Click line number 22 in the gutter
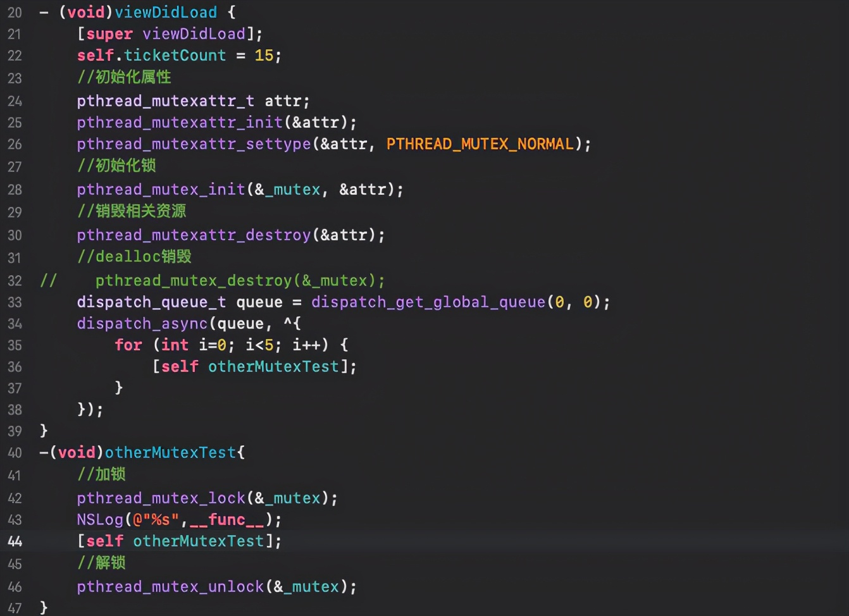The image size is (849, 616). point(15,56)
